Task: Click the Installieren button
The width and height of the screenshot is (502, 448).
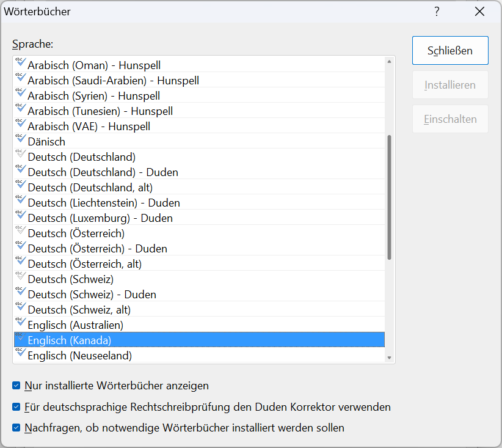Action: pyautogui.click(x=450, y=85)
